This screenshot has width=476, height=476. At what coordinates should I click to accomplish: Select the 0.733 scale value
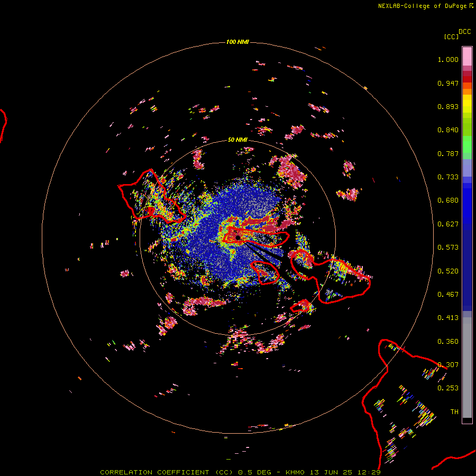tap(448, 177)
